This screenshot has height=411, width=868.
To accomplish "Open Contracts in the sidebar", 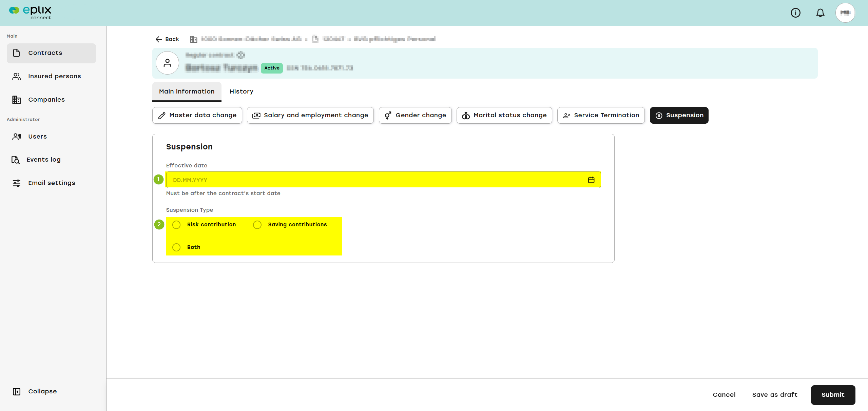I will (x=51, y=53).
